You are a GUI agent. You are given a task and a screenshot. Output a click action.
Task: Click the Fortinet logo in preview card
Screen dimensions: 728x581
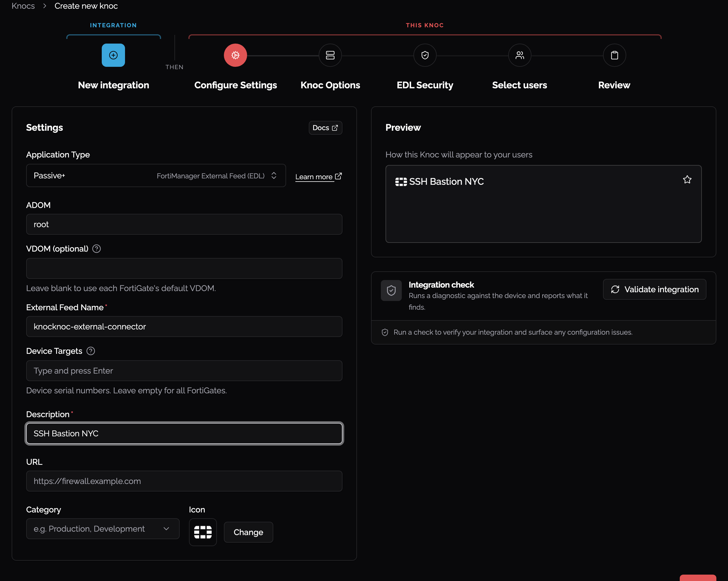pos(401,182)
